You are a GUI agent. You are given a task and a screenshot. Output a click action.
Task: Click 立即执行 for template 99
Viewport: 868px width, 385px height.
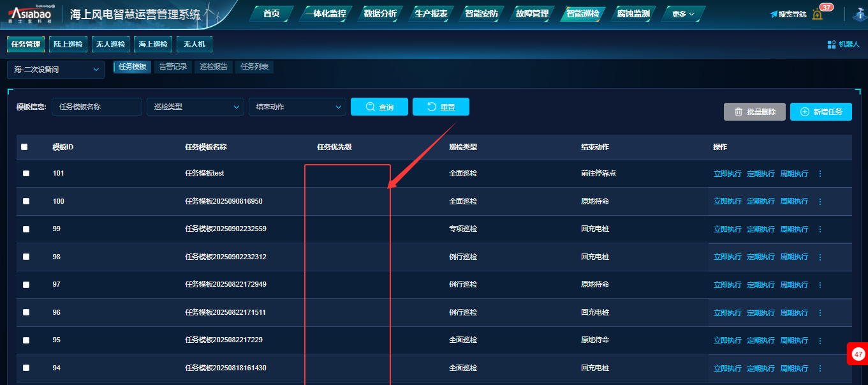point(727,229)
